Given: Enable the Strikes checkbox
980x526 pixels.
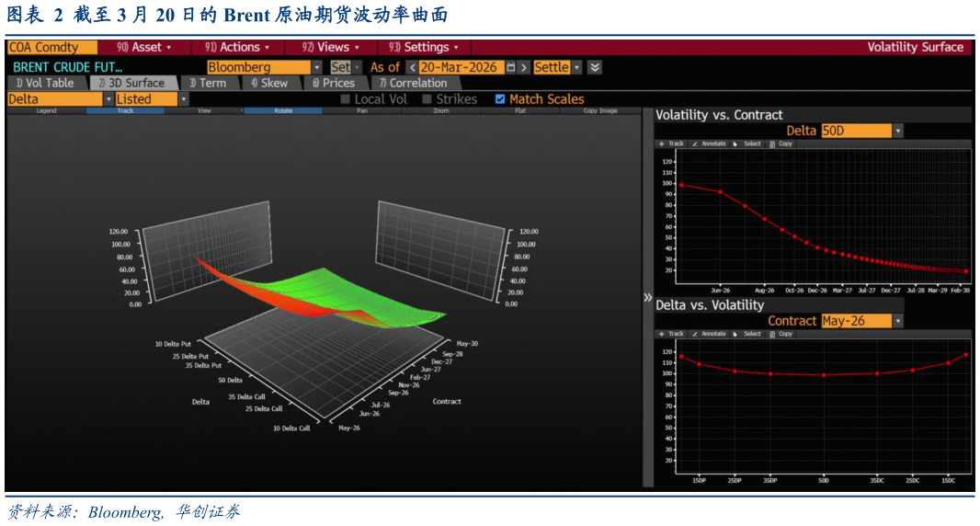Looking at the screenshot, I should click(427, 98).
